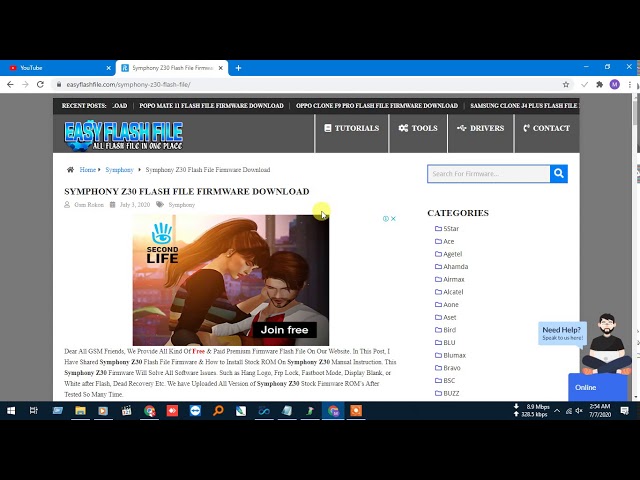Show hidden system tray icons

(557, 411)
